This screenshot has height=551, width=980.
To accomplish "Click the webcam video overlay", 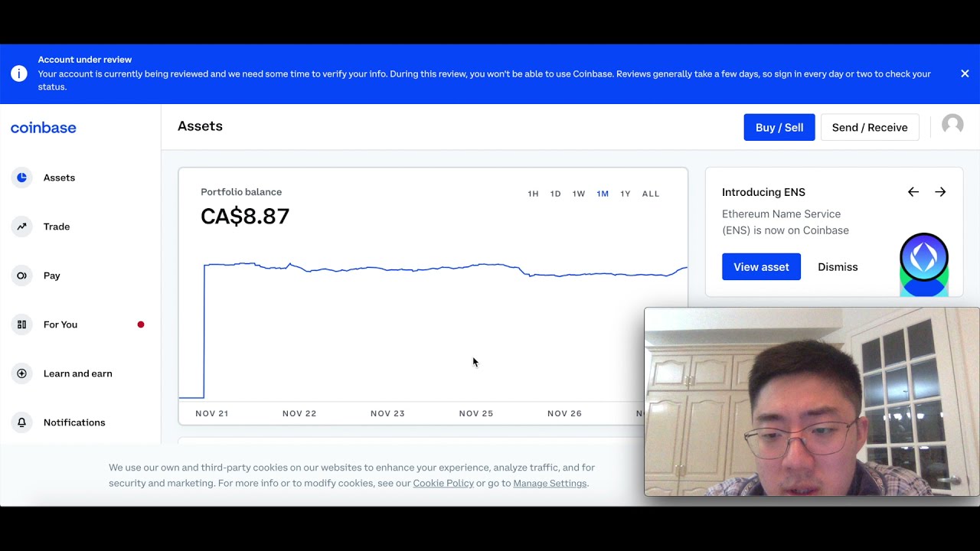I will click(x=812, y=402).
